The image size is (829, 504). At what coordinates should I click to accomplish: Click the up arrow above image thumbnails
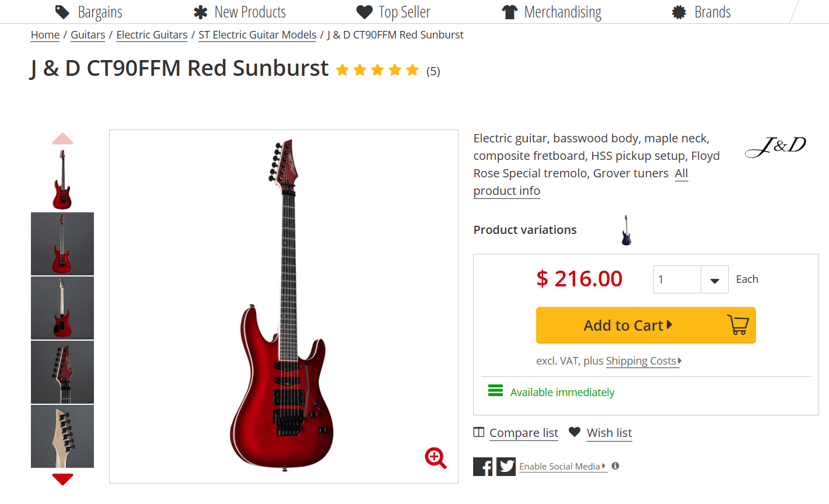(62, 138)
